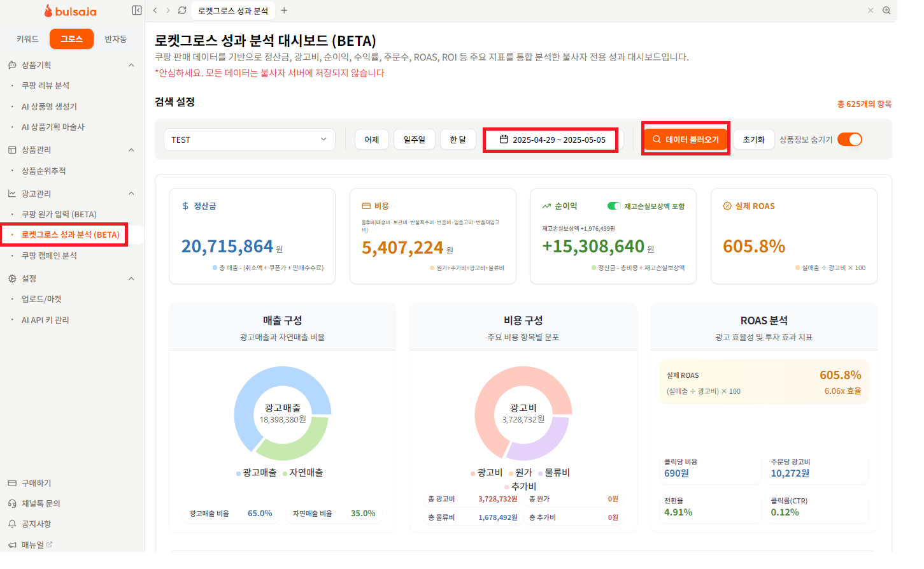
Task: Open AI API 키 관리 menu item
Action: point(45,320)
